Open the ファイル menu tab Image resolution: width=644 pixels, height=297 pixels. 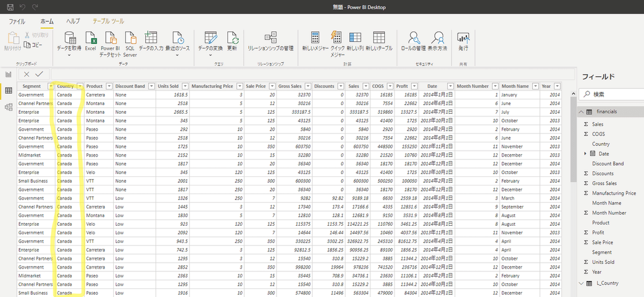point(17,21)
